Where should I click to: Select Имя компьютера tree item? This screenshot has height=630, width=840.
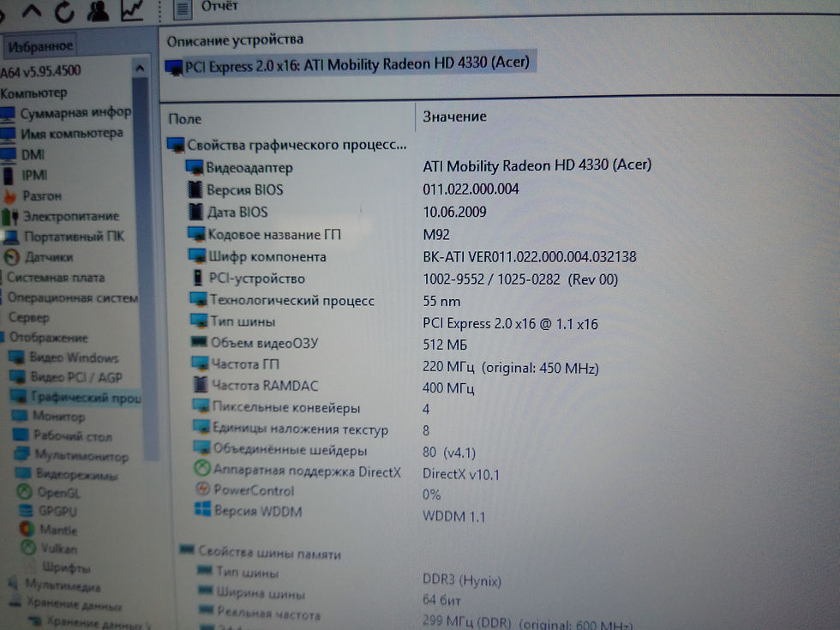(x=62, y=134)
